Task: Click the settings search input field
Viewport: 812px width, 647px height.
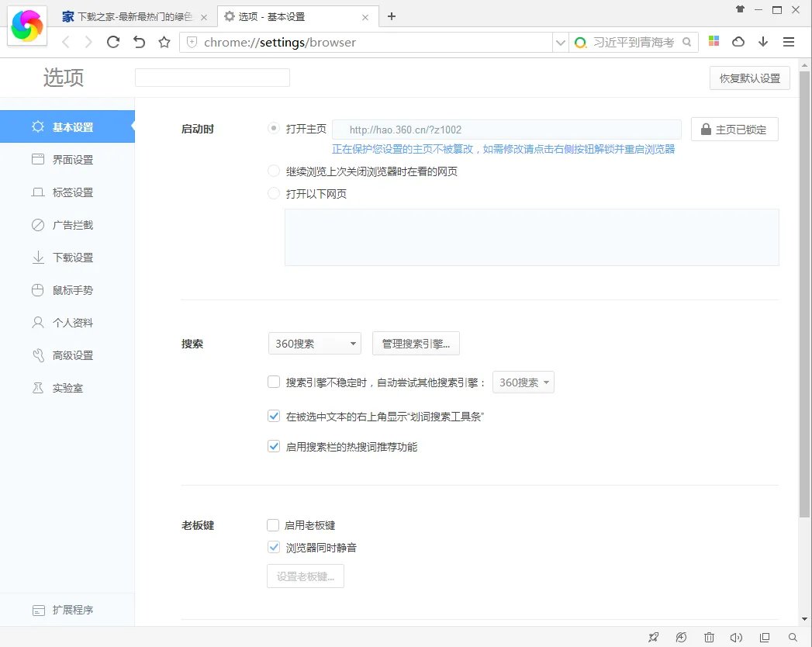Action: coord(212,78)
